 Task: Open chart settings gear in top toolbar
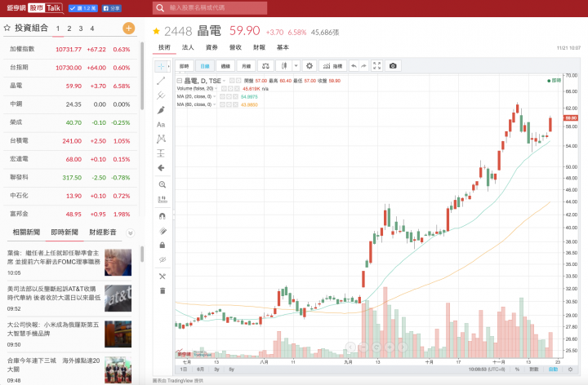click(x=310, y=66)
